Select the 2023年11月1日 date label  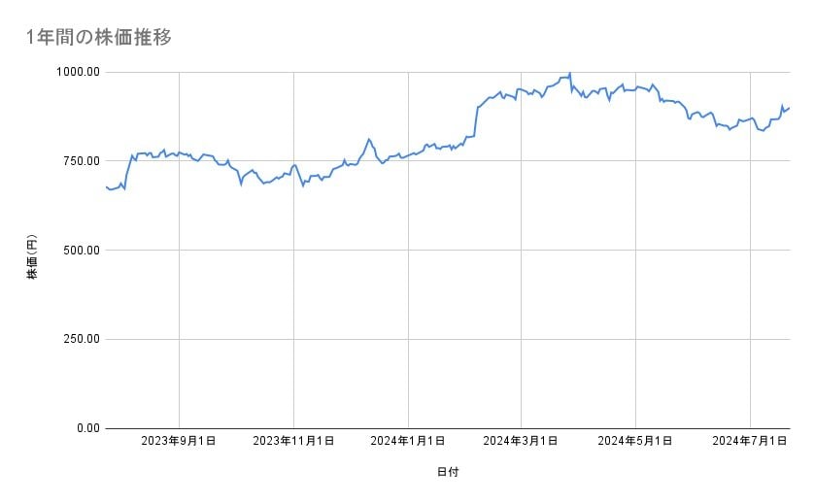[293, 442]
